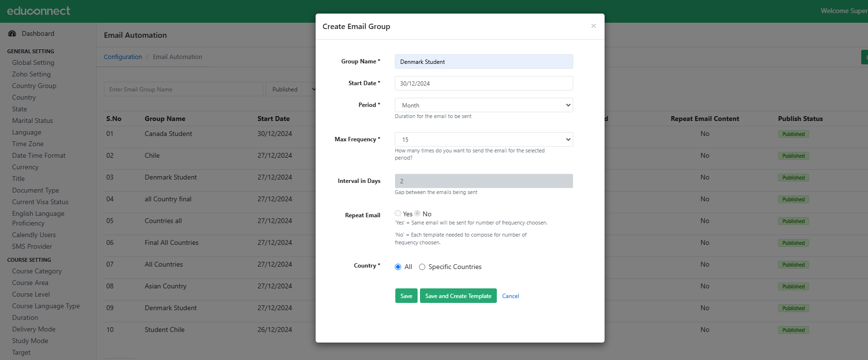This screenshot has width=868, height=360.
Task: Open Zoho Setting menu item
Action: pyautogui.click(x=31, y=74)
